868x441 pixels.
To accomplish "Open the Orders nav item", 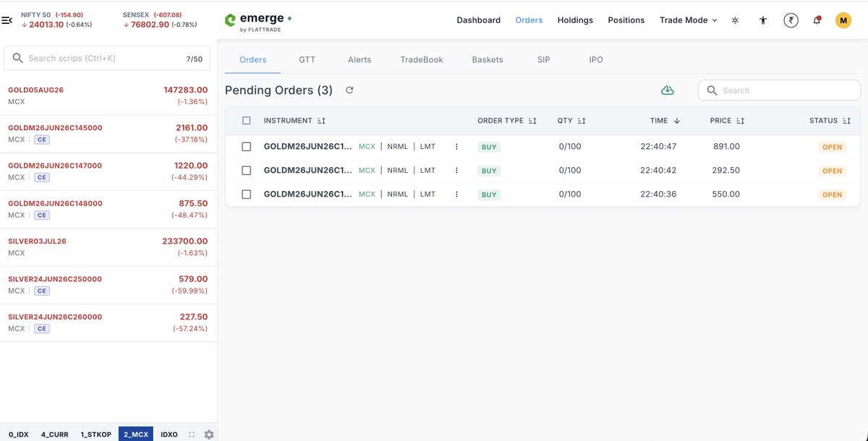I will click(529, 20).
